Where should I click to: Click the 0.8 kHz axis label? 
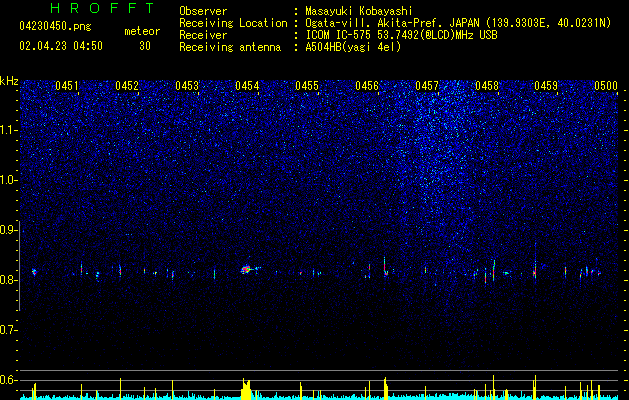click(x=8, y=280)
